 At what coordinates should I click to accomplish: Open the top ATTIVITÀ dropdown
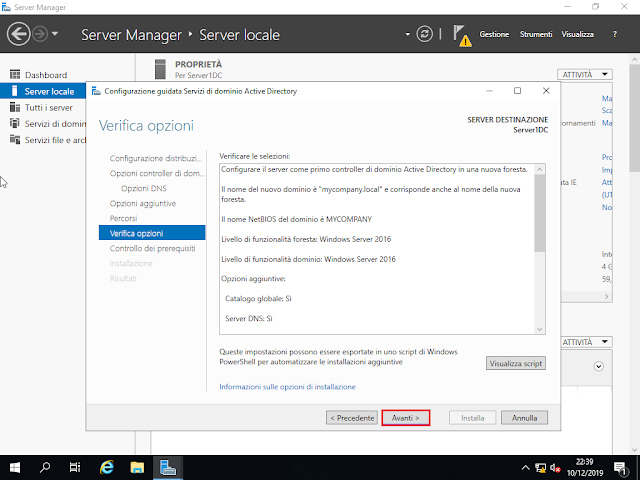(x=584, y=75)
